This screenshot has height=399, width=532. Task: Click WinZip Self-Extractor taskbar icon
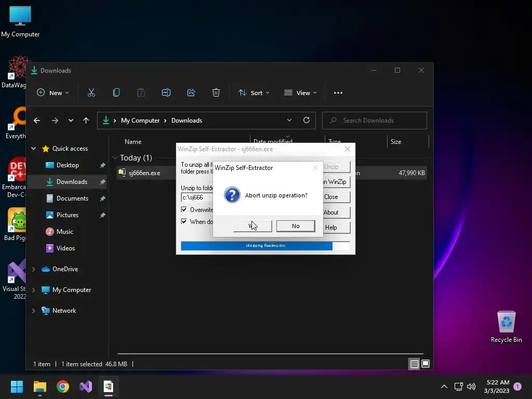point(109,387)
